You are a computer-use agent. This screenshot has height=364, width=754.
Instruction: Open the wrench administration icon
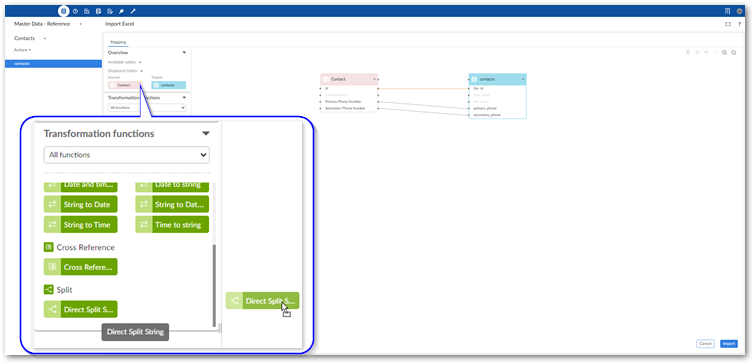[133, 11]
